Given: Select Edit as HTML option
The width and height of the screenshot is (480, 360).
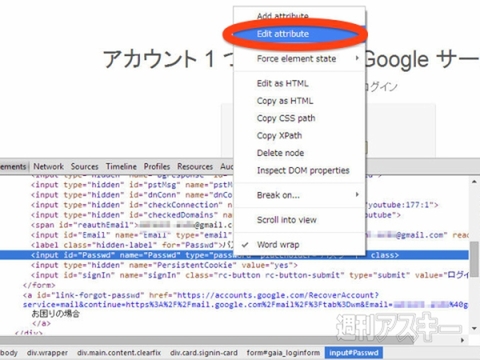Looking at the screenshot, I should point(282,83).
